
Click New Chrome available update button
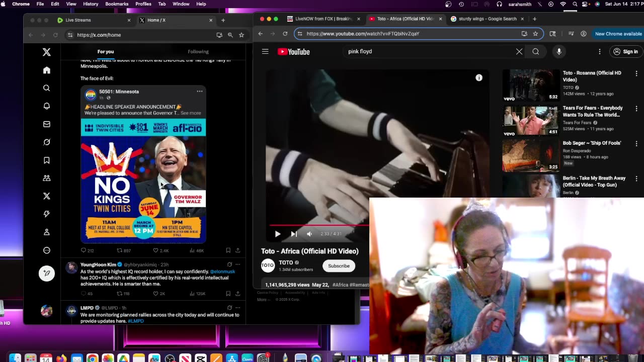pyautogui.click(x=618, y=34)
